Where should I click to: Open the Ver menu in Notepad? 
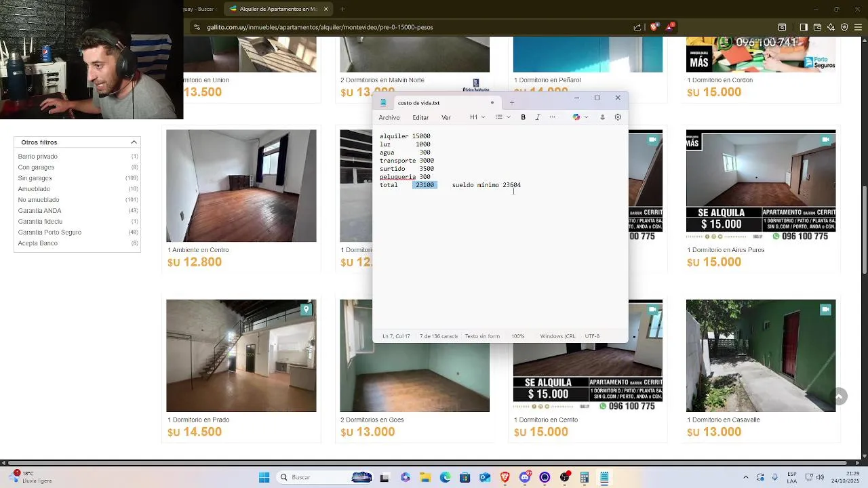tap(446, 117)
